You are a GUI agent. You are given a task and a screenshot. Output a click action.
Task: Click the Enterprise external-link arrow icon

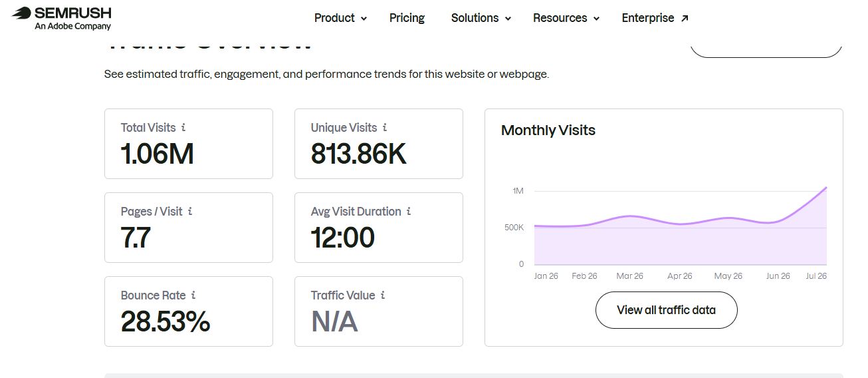tap(685, 18)
